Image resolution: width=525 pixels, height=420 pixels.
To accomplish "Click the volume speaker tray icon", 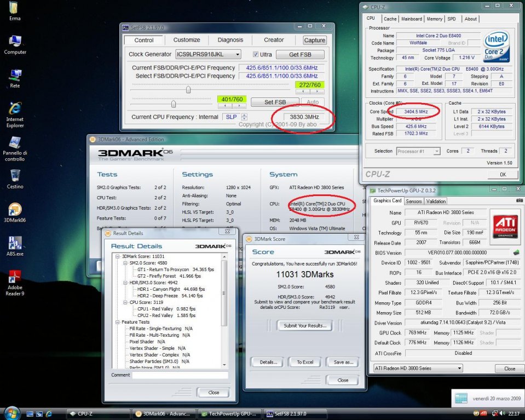I will click(502, 413).
